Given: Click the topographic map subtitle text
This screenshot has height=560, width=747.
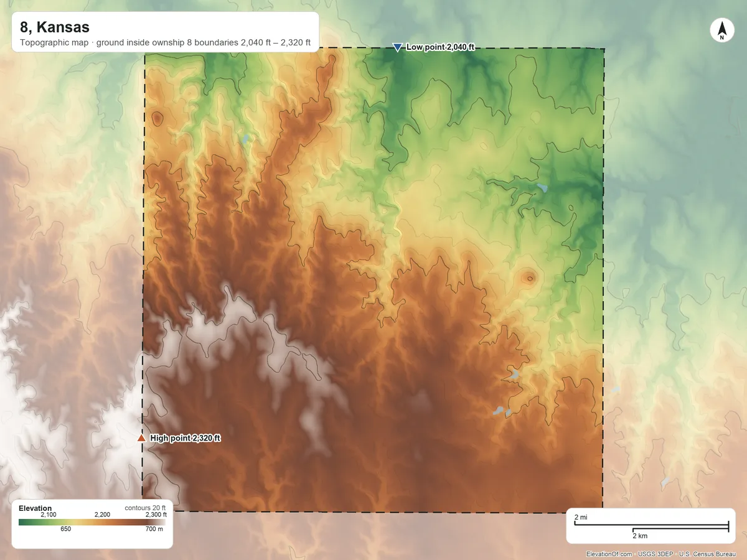Looking at the screenshot, I should point(165,44).
